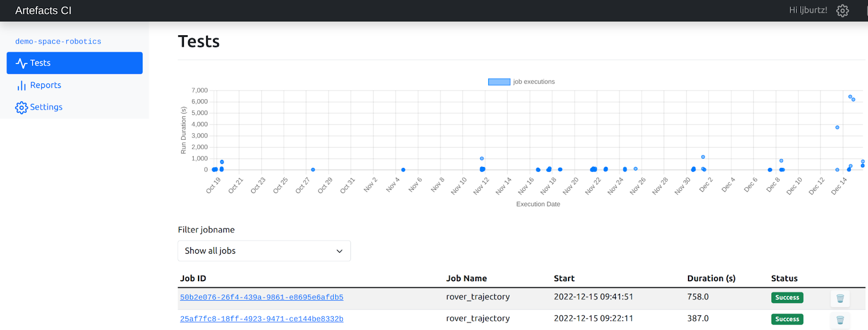Toggle the job executions legend swatch
868x330 pixels.
click(x=499, y=82)
